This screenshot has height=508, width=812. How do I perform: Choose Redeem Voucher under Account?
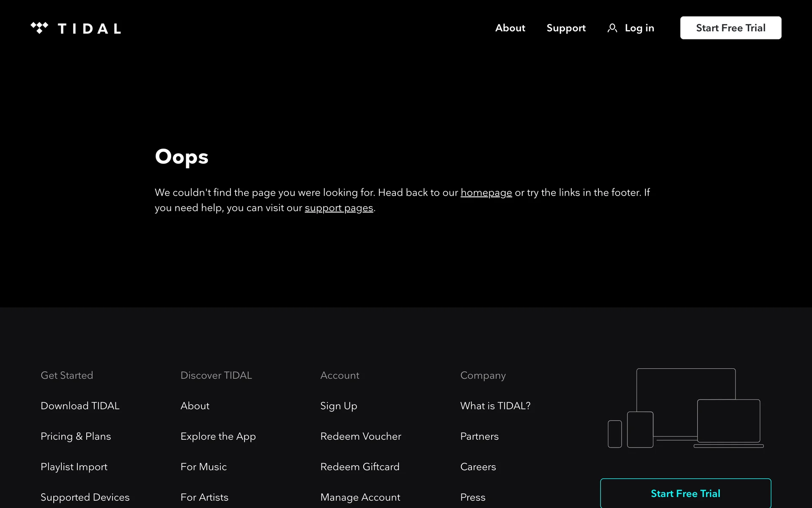(x=360, y=436)
